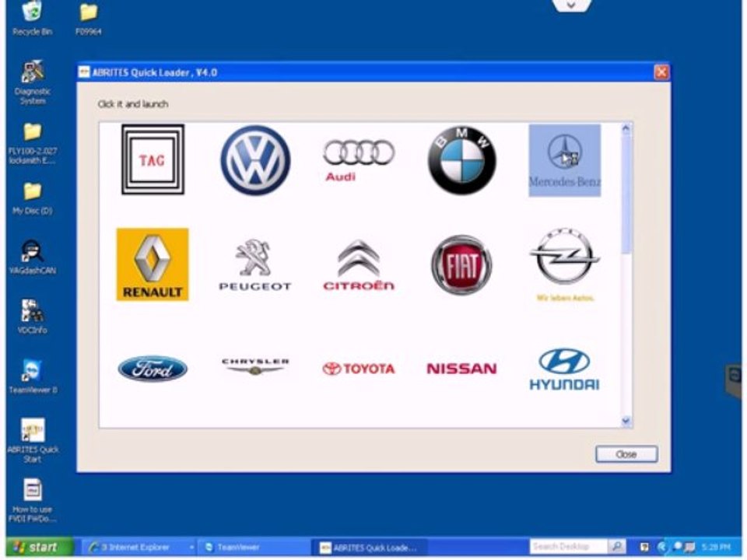The image size is (747, 560).
Task: Open the red FIAT badge
Action: 461,264
